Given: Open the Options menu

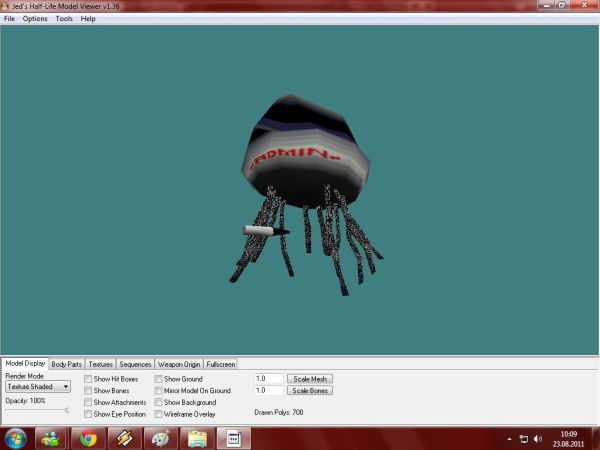Looking at the screenshot, I should 35,19.
